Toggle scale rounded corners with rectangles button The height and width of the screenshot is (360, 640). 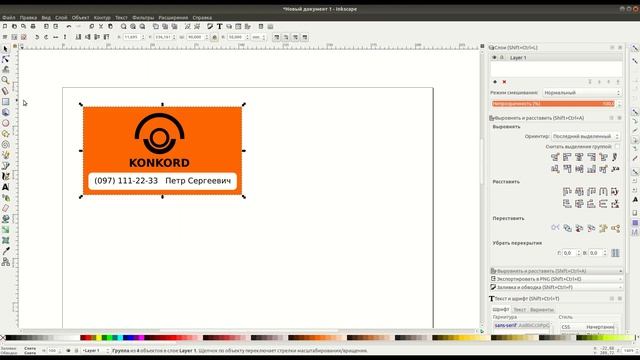click(286, 37)
